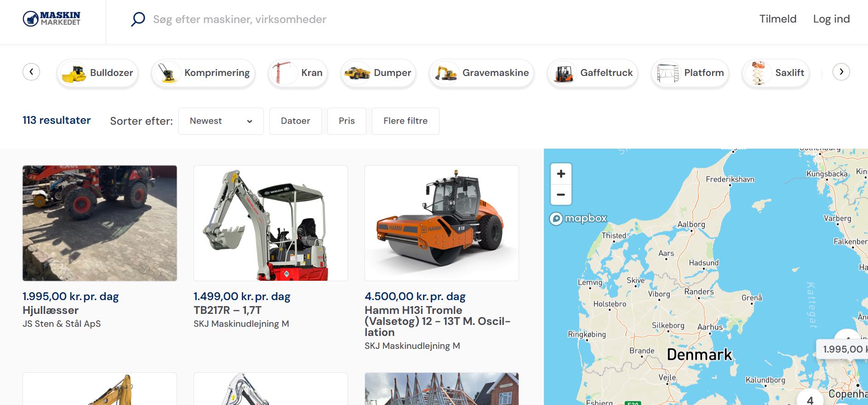Open Flere filtre options
This screenshot has height=405, width=868.
point(405,121)
